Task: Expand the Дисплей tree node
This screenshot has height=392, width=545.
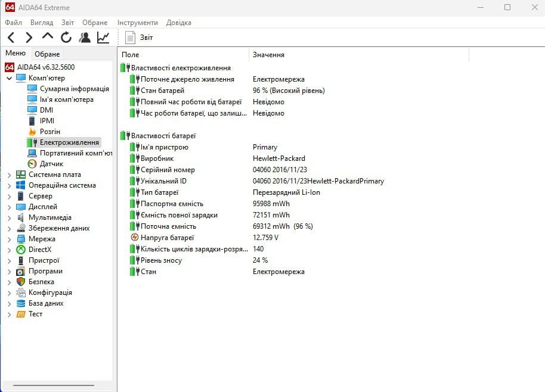Action: [x=10, y=207]
